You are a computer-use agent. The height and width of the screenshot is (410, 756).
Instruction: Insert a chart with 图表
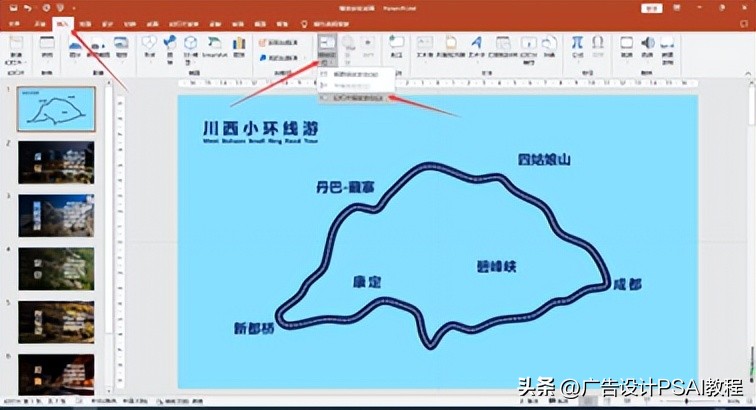click(x=239, y=48)
